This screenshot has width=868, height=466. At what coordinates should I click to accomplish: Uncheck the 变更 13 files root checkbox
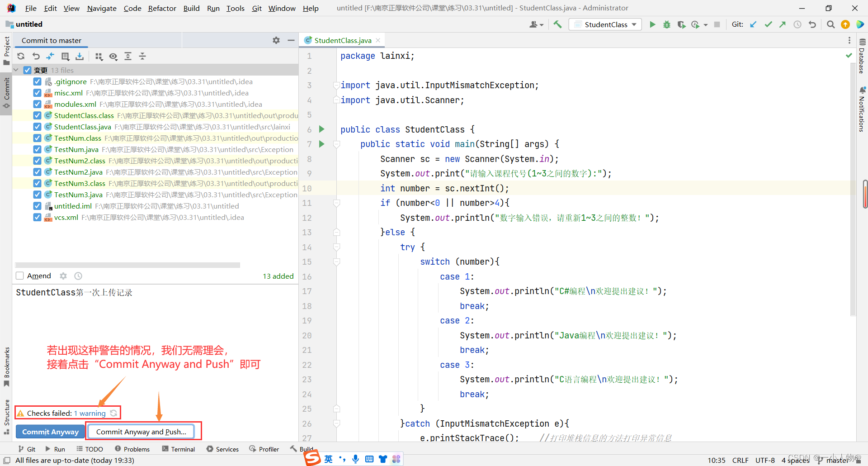(x=27, y=70)
